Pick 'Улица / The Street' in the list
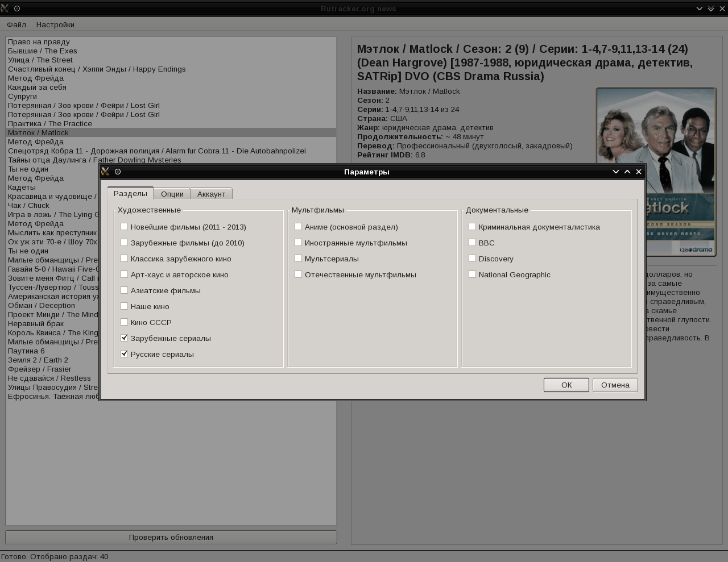Image resolution: width=728 pixels, height=562 pixels. 171,60
